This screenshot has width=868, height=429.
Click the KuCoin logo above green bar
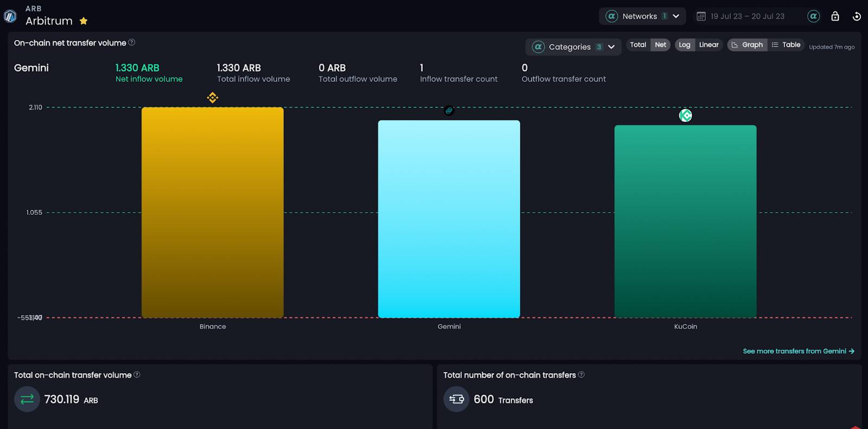point(686,116)
